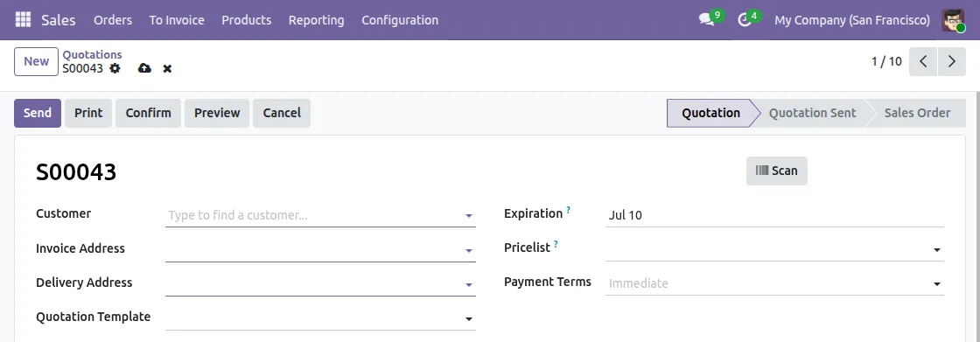Select the Sales Order status stage
The image size is (980, 342).
tap(917, 113)
